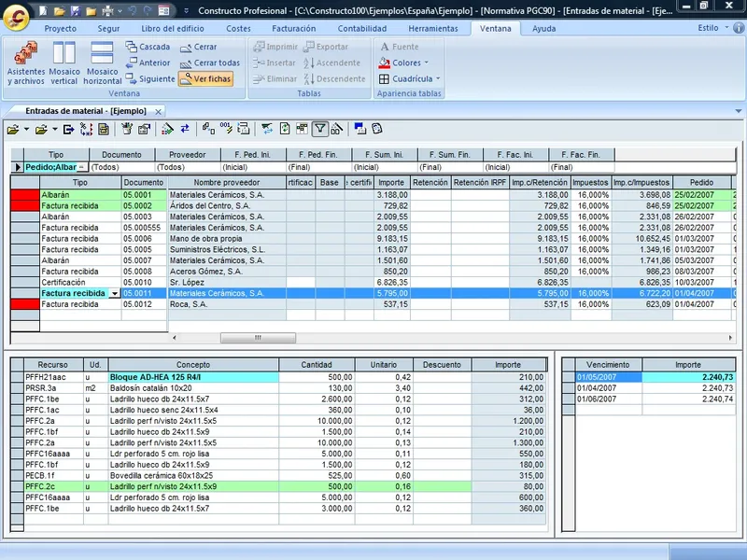Click the colored pencil check toolbar icon
The width and height of the screenshot is (747, 560).
(167, 129)
